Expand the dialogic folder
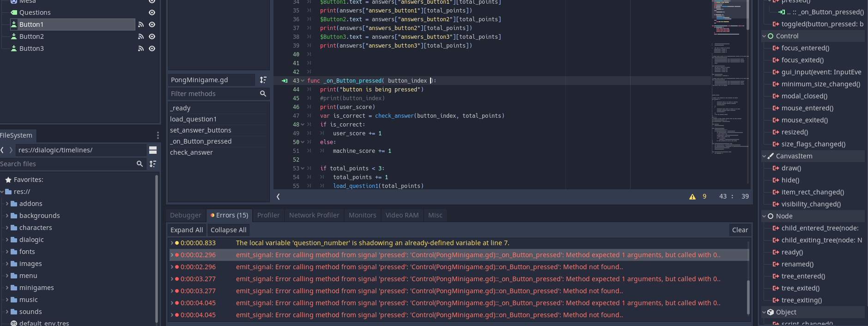Screen dimensions: 868x326 click(7, 240)
